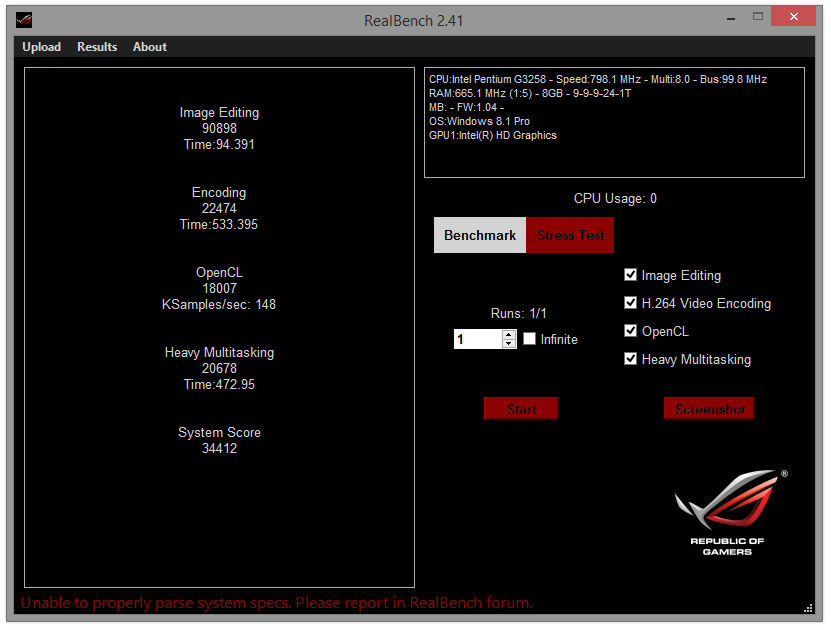Image resolution: width=831 pixels, height=630 pixels.
Task: Open the Results menu
Action: click(97, 47)
